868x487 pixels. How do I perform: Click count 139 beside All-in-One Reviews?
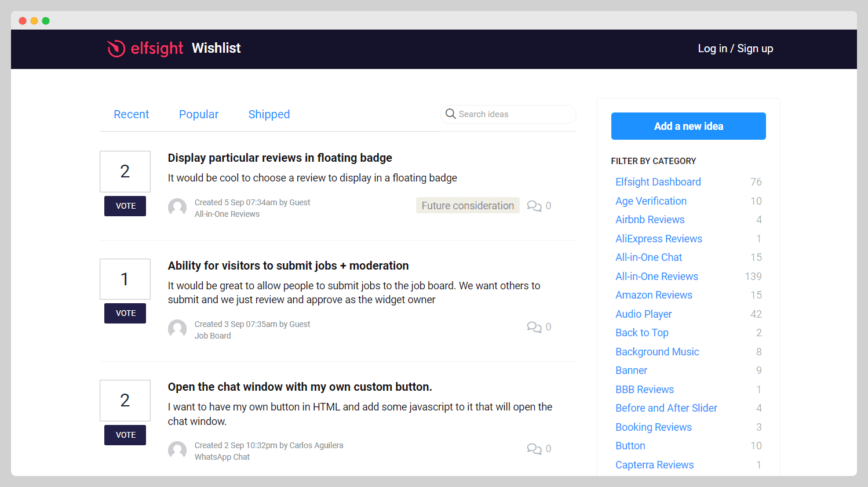pos(753,277)
